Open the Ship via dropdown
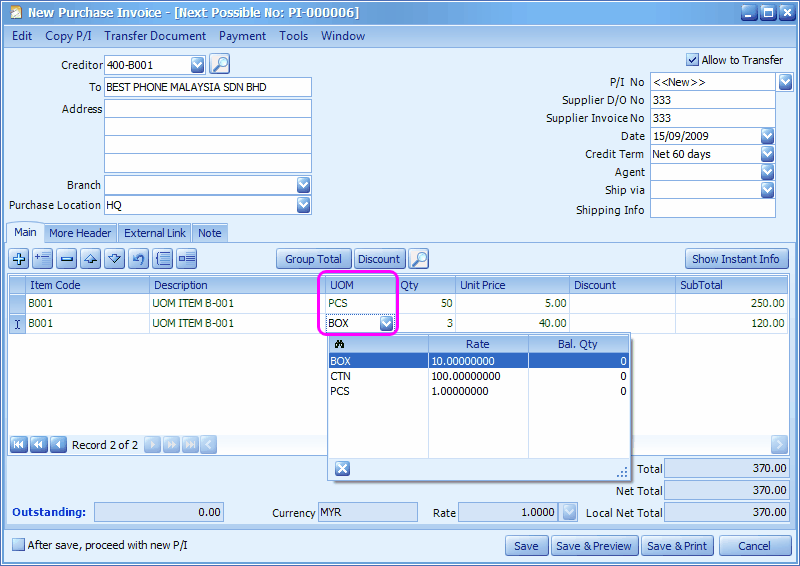Image resolution: width=800 pixels, height=566 pixels. point(767,190)
